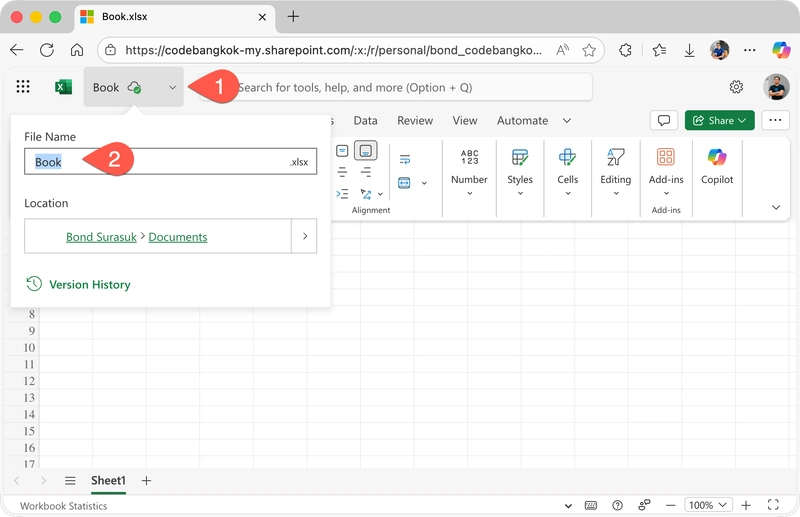
Task: Open the settings gear icon
Action: click(736, 87)
